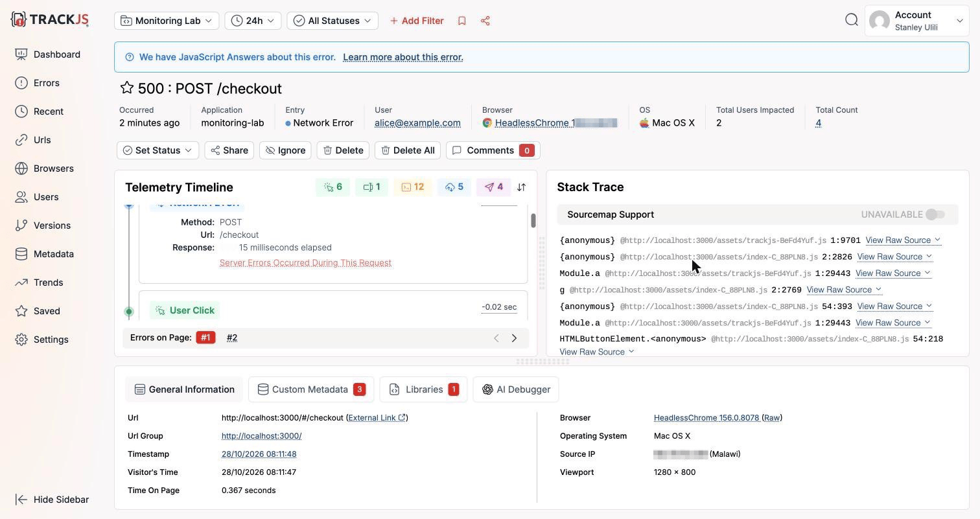Filter timeline by errors badge 4

click(x=494, y=187)
